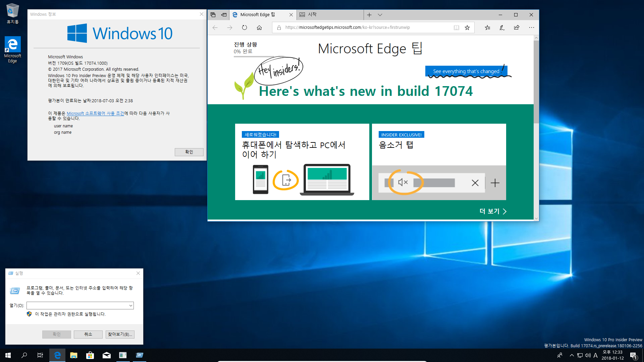644x362 pixels.
Task: Open Task View on the taskbar
Action: (x=40, y=355)
